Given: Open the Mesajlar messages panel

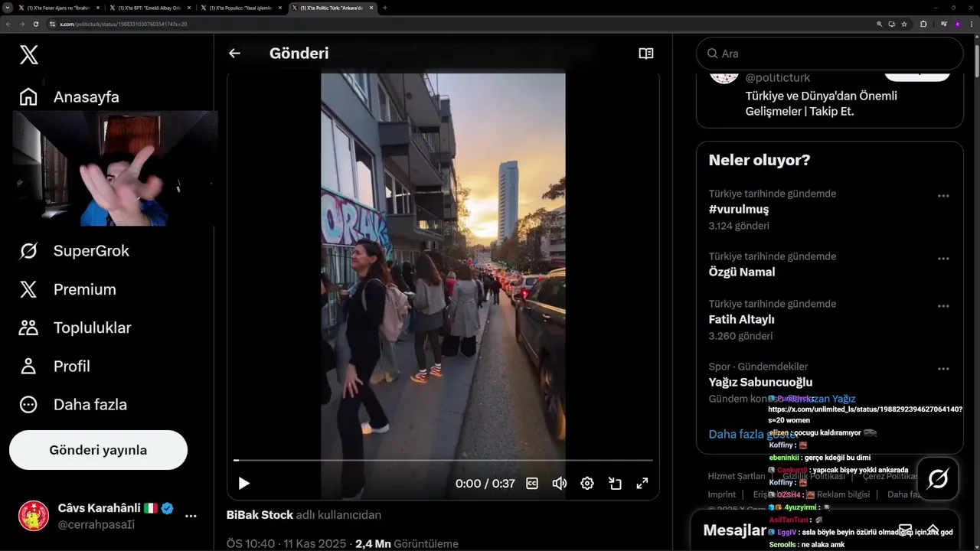Looking at the screenshot, I should 735,530.
